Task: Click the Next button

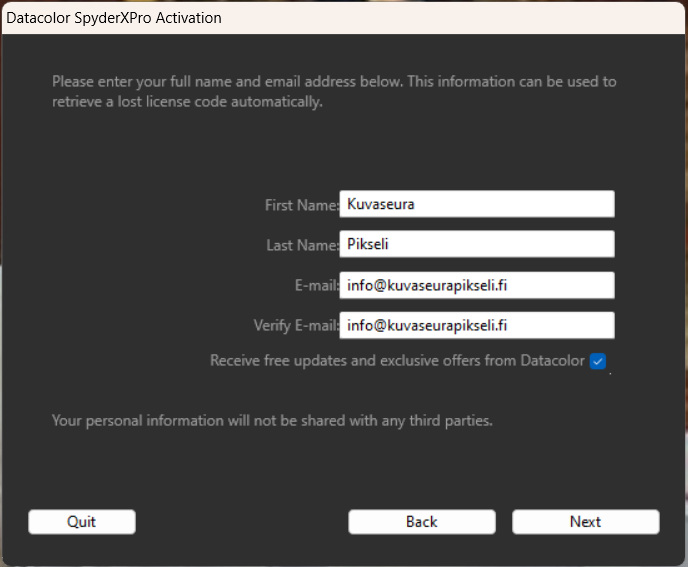Action: 585,522
